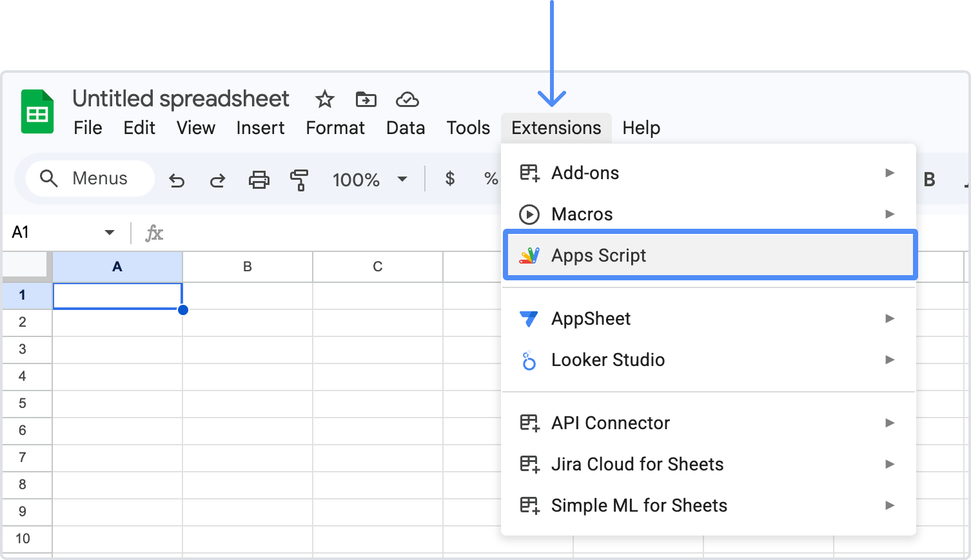Select row 10 header

pyautogui.click(x=27, y=539)
